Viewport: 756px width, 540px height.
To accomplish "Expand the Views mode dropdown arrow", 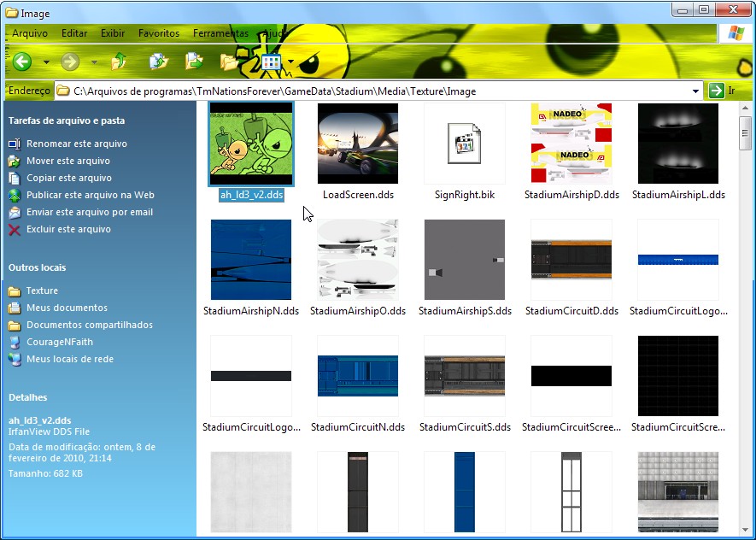I will click(x=290, y=62).
